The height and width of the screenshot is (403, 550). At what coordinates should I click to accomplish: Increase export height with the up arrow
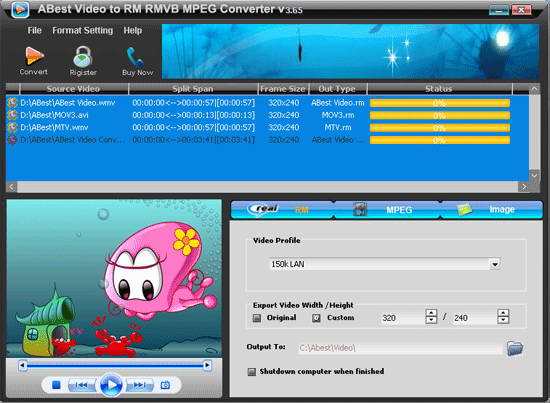click(503, 313)
